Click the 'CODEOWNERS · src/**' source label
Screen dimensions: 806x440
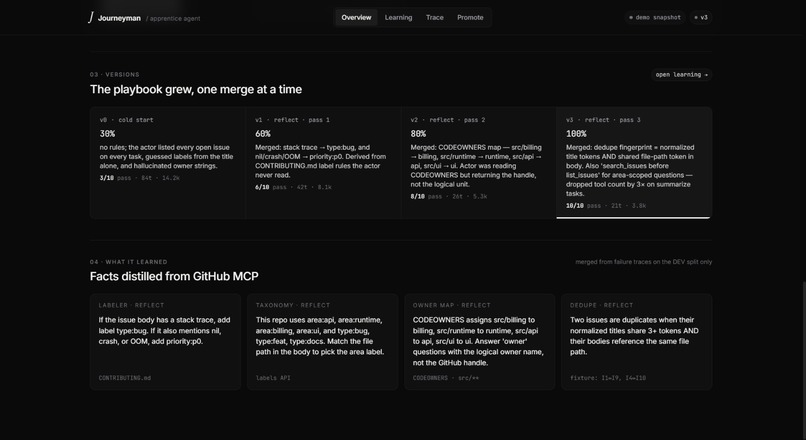(447, 378)
